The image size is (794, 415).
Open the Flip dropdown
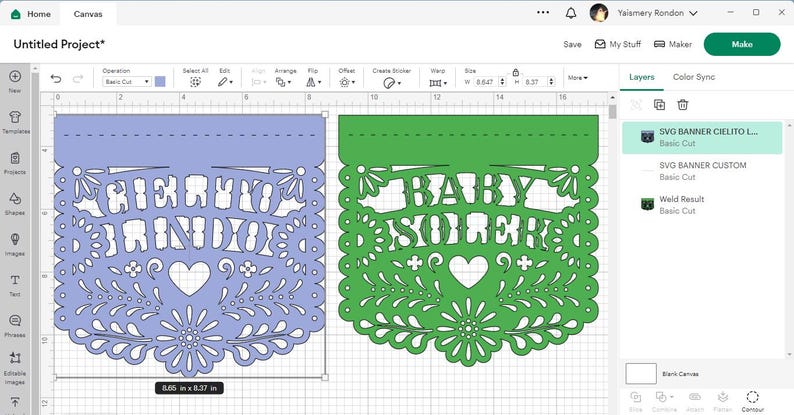click(313, 82)
